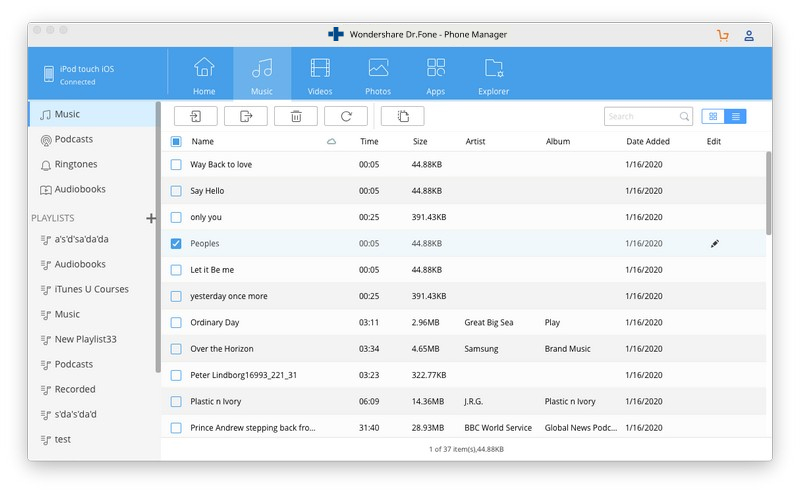Open the New Playlist33 playlist

[x=92, y=339]
